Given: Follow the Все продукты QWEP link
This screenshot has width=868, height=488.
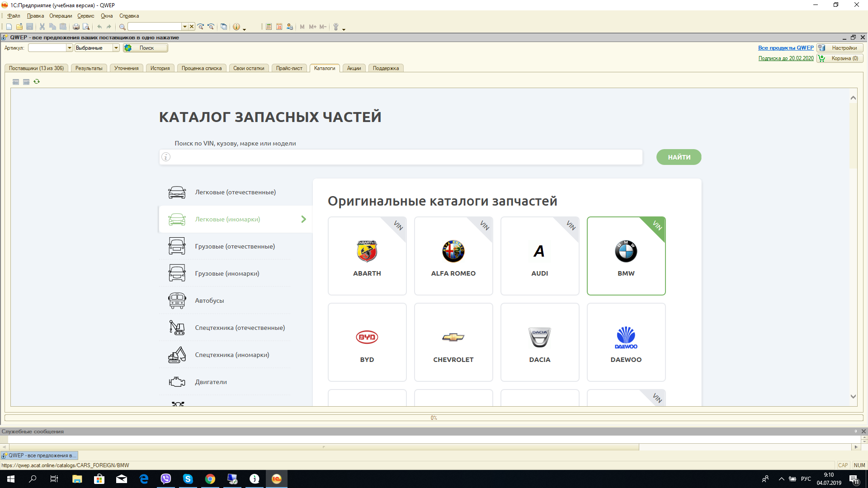Looking at the screenshot, I should 786,48.
